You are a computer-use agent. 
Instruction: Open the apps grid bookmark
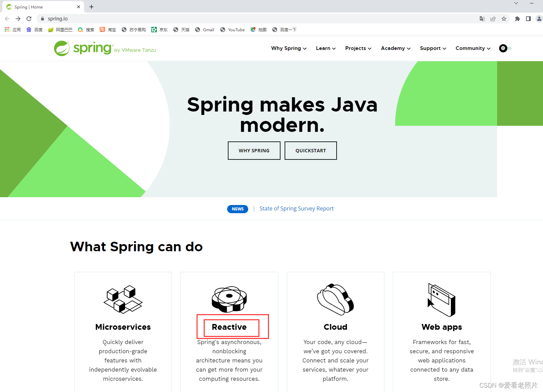13,30
